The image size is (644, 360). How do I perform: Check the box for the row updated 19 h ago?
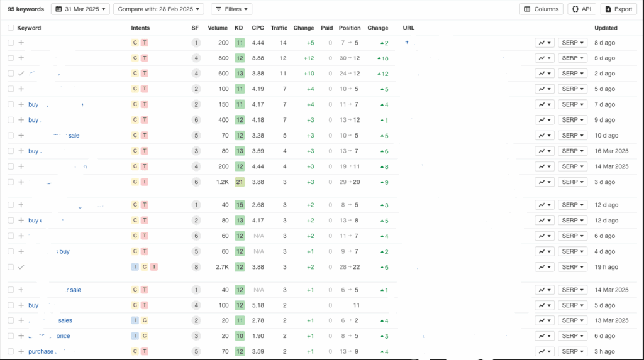coord(11,267)
